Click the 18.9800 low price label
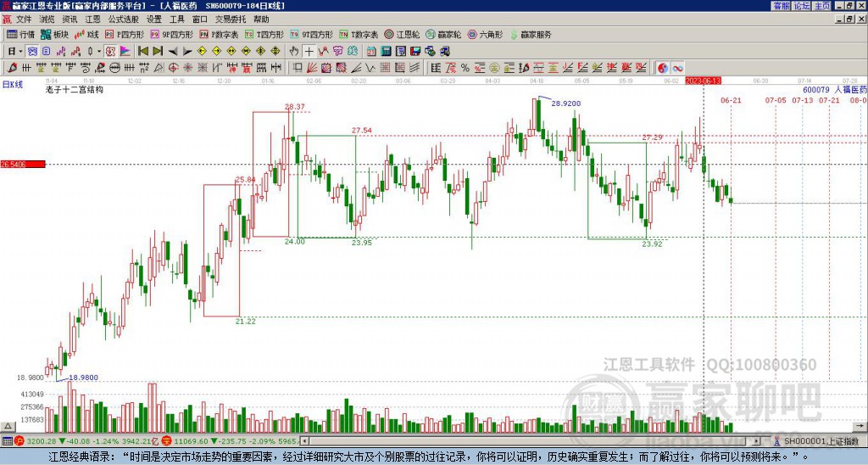The height and width of the screenshot is (465, 868). click(83, 378)
